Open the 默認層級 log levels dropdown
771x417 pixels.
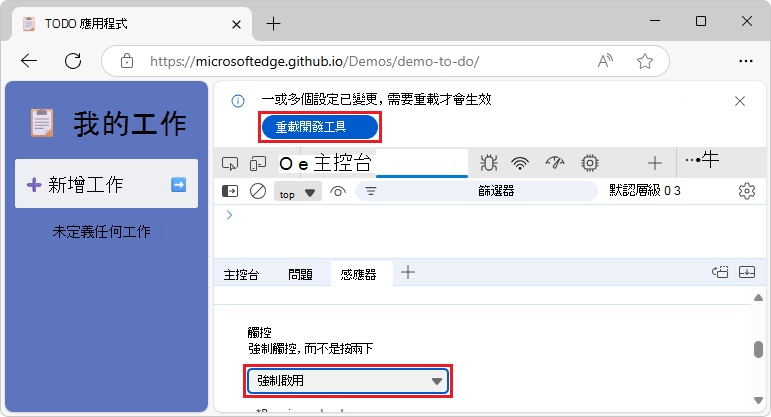645,190
